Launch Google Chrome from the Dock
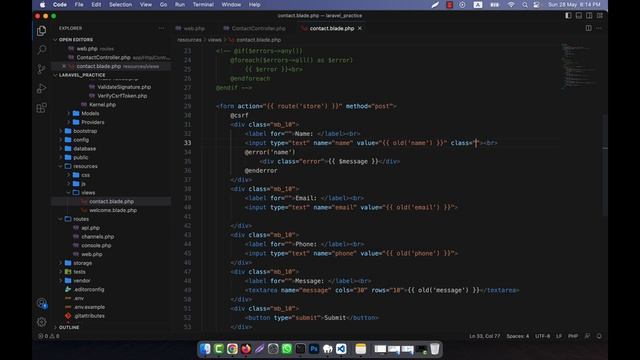The height and width of the screenshot is (360, 640). pyautogui.click(x=232, y=349)
